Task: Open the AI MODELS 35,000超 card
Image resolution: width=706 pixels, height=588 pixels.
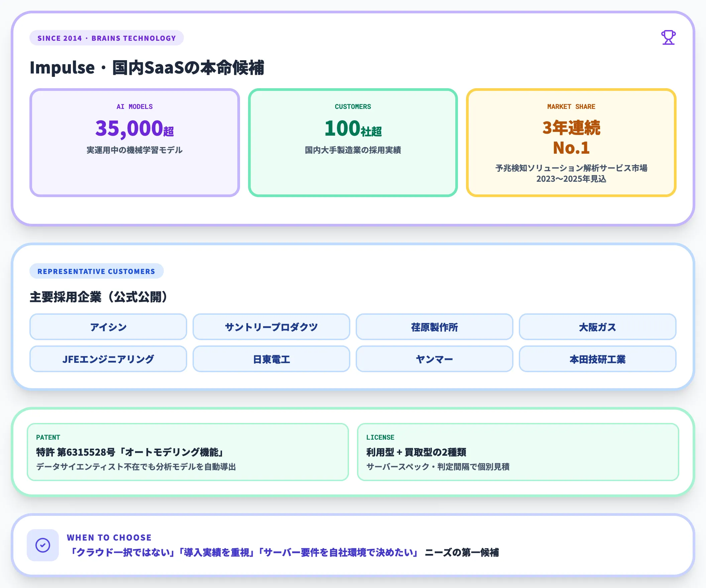Action: 134,142
